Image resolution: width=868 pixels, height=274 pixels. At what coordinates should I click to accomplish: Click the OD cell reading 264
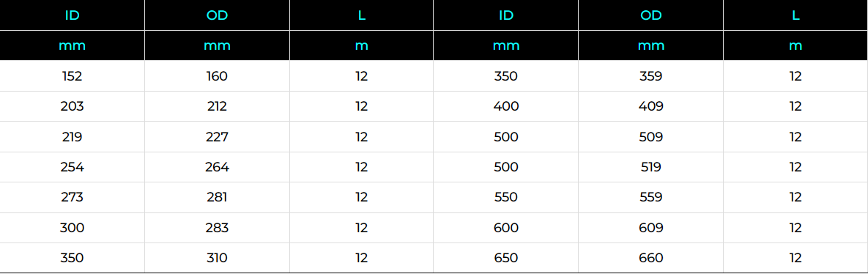(217, 167)
